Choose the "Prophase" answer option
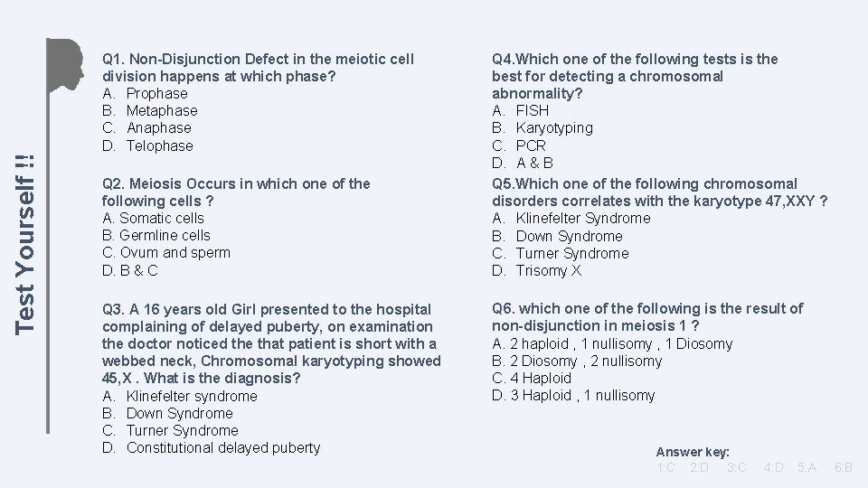Image resolution: width=868 pixels, height=488 pixels. pyautogui.click(x=156, y=93)
